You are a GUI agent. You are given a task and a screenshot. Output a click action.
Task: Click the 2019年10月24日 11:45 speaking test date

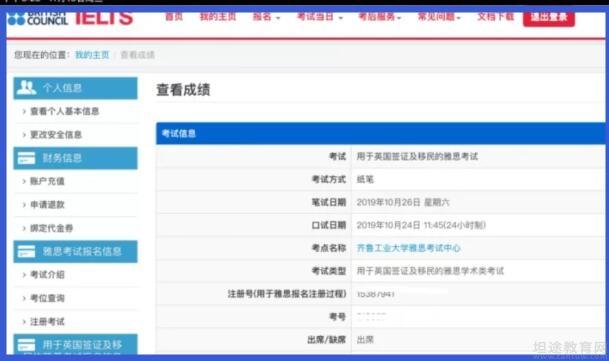421,225
